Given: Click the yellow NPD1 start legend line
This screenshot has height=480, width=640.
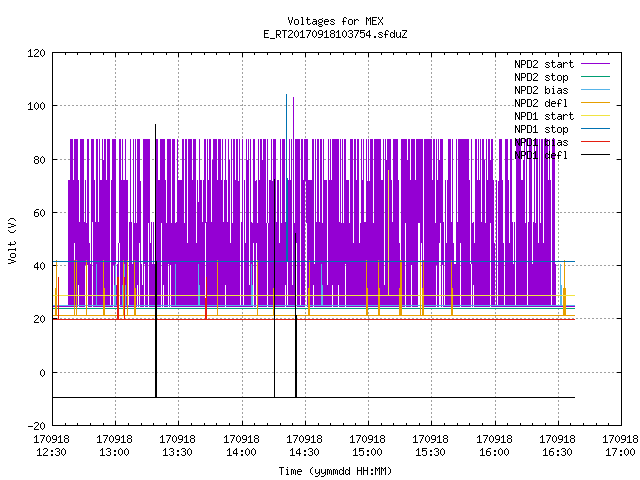Looking at the screenshot, I should tap(595, 116).
